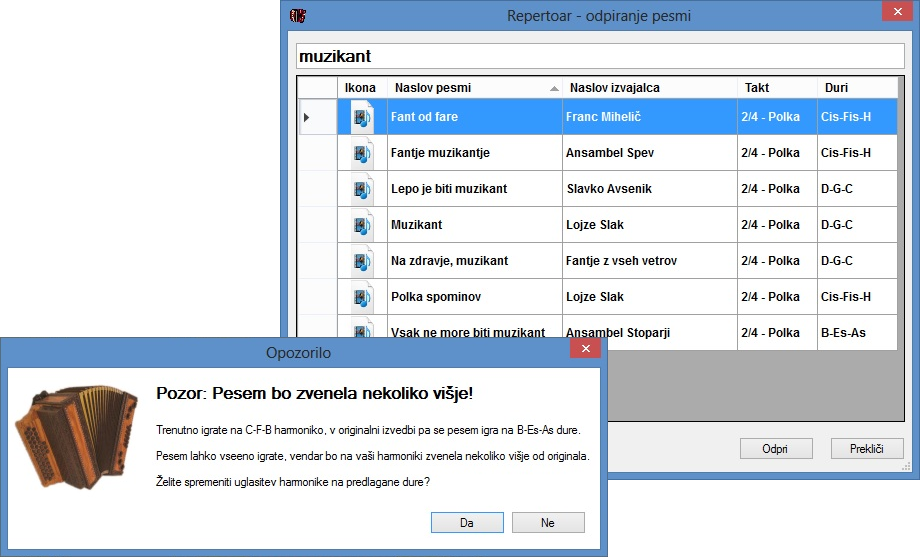Click the audio icon beside Polka spominov

click(361, 297)
